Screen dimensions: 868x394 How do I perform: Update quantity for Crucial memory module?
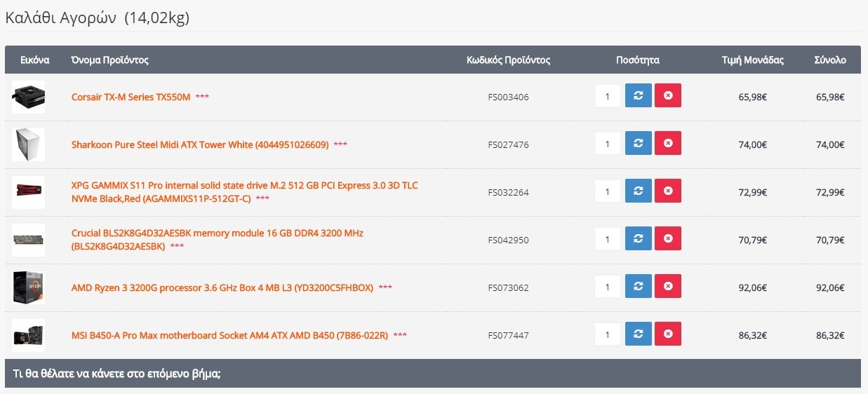[639, 240]
